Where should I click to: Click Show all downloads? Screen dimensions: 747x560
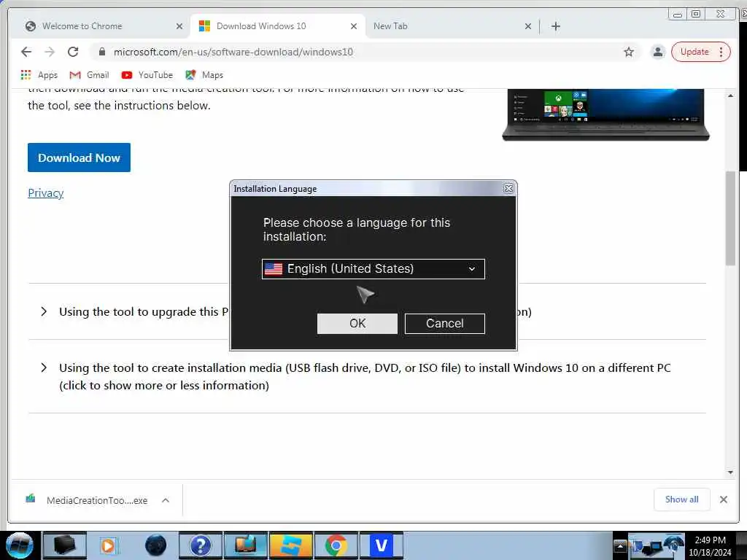(x=682, y=499)
